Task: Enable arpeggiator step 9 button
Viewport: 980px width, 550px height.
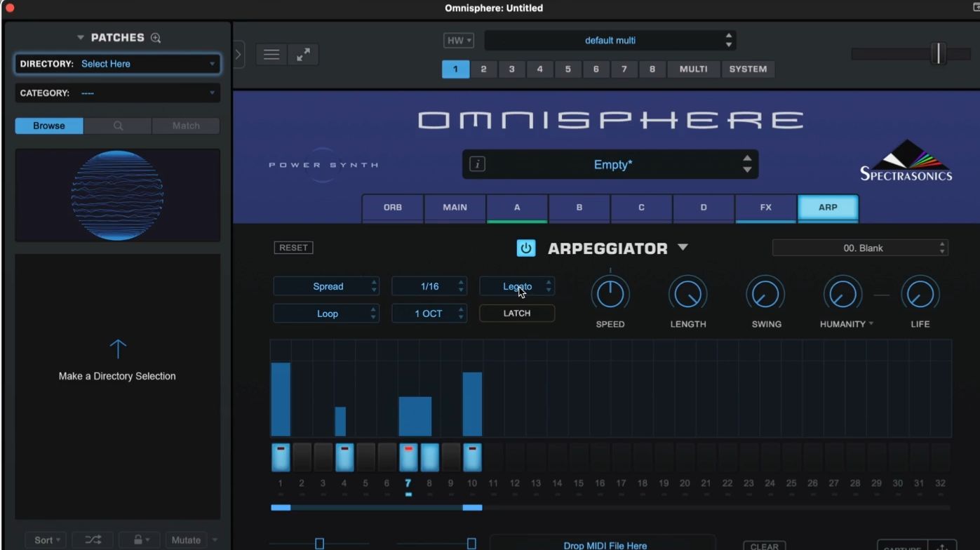Action: [451, 457]
